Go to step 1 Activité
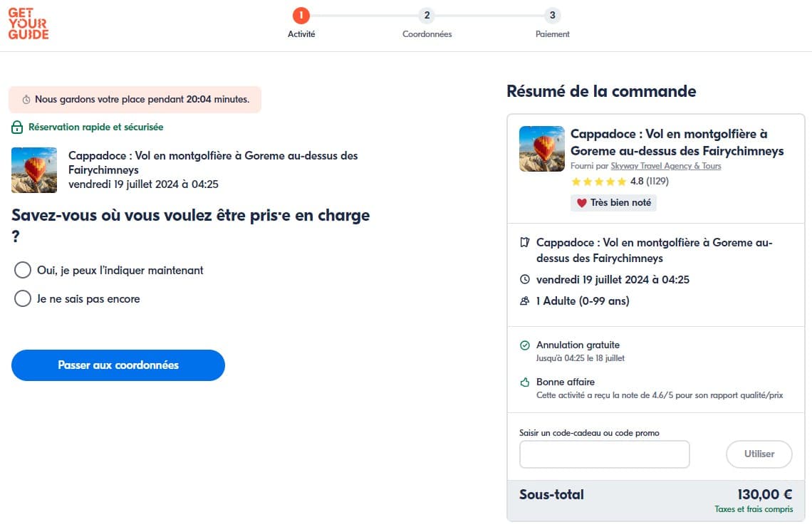This screenshot has height=527, width=812. (x=301, y=16)
